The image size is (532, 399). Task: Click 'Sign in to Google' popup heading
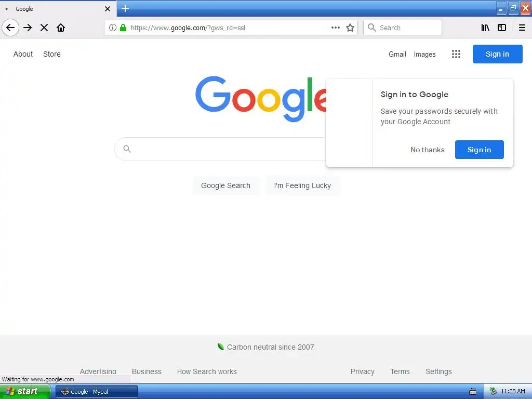coord(414,95)
